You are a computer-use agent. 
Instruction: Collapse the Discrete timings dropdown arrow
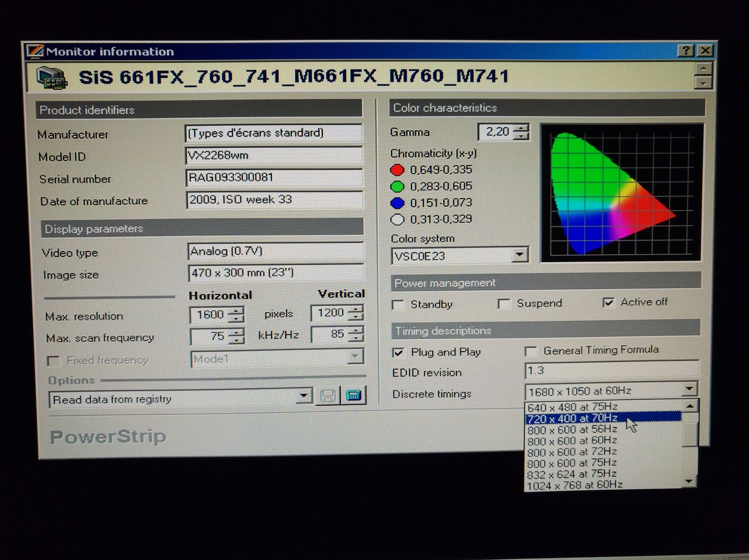coord(689,389)
